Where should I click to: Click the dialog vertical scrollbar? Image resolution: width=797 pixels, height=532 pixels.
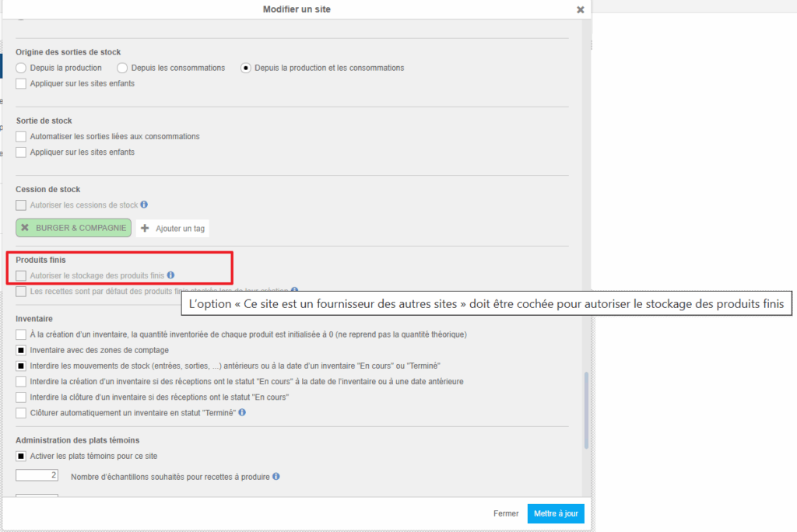click(x=586, y=410)
